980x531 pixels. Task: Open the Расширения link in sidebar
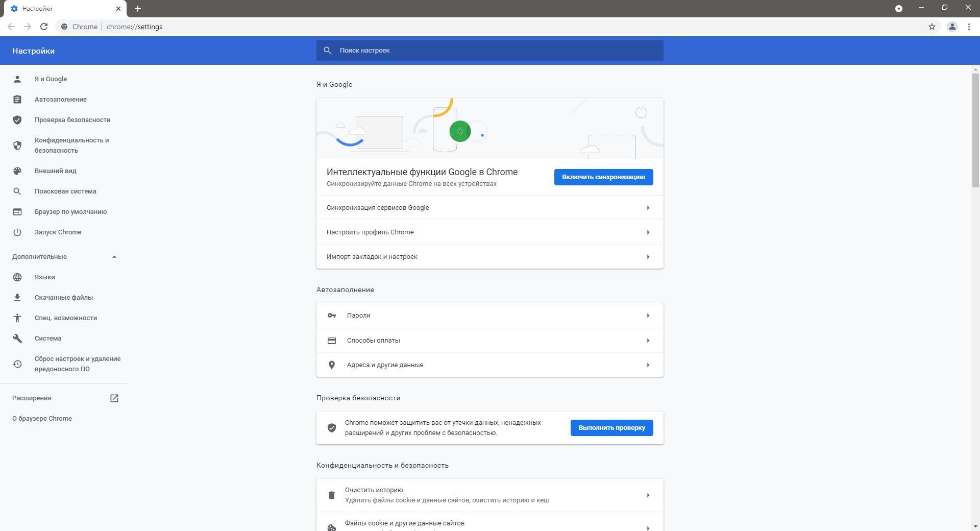click(32, 398)
